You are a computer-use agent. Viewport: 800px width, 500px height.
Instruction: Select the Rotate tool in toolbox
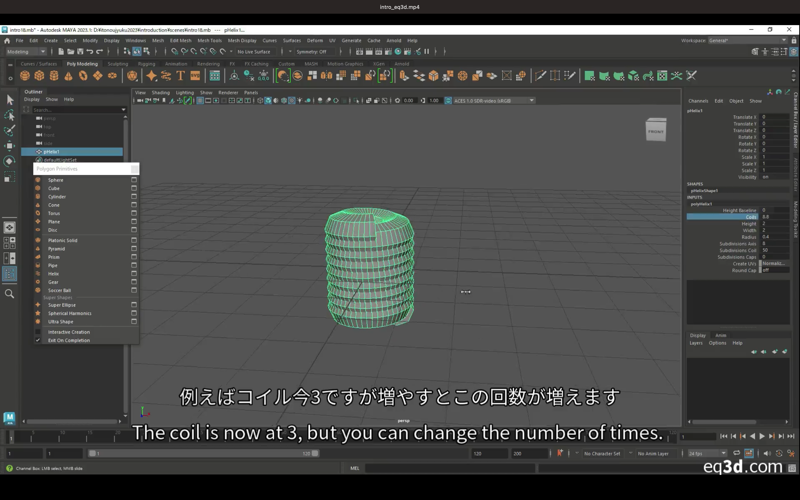tap(10, 161)
